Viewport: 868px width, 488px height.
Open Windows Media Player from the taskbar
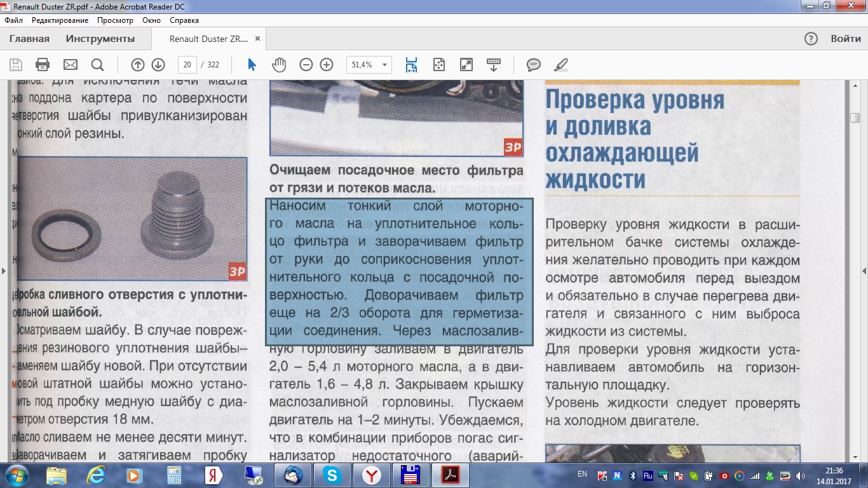pos(134,475)
